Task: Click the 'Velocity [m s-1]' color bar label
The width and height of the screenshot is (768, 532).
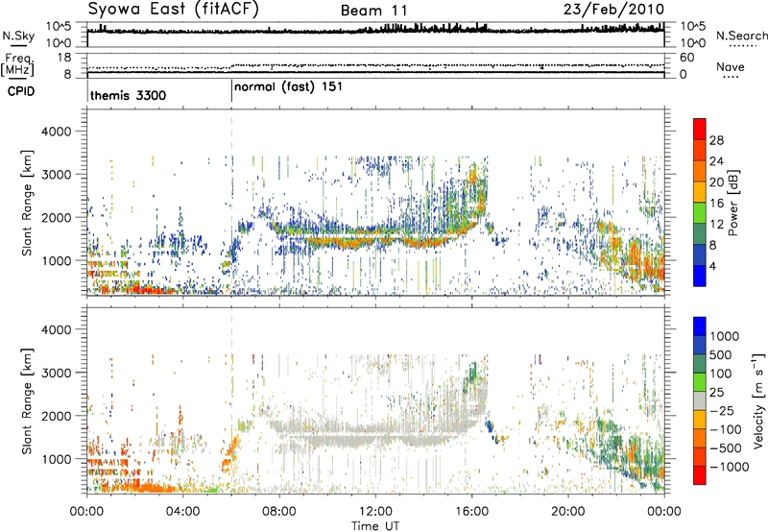Action: [758, 400]
